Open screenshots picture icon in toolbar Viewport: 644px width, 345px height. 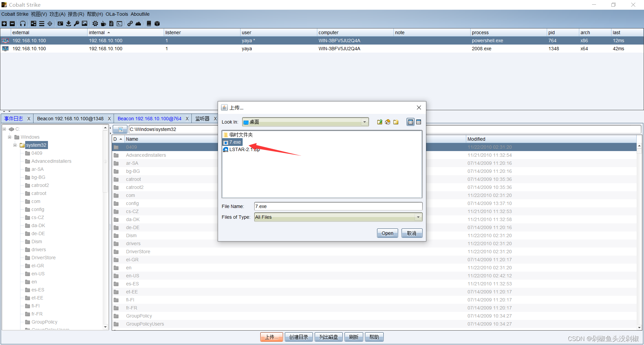85,23
